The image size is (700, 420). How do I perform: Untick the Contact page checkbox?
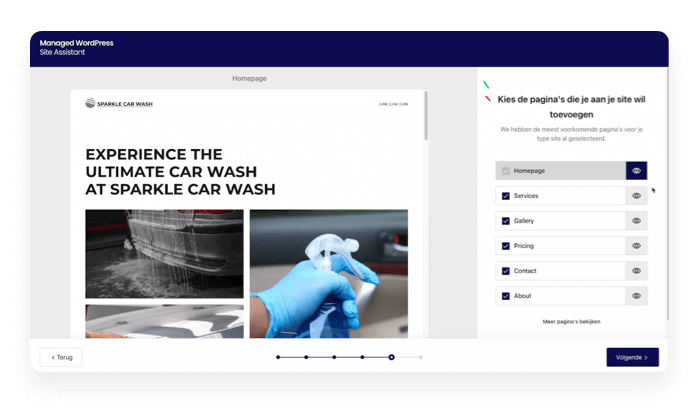point(506,271)
